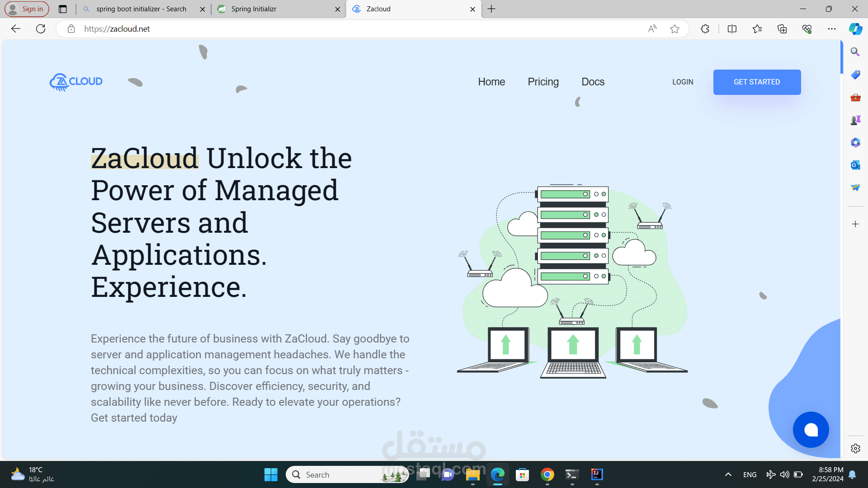The image size is (868, 488).
Task: Switch to the Spring Initializr tab
Action: click(x=271, y=9)
